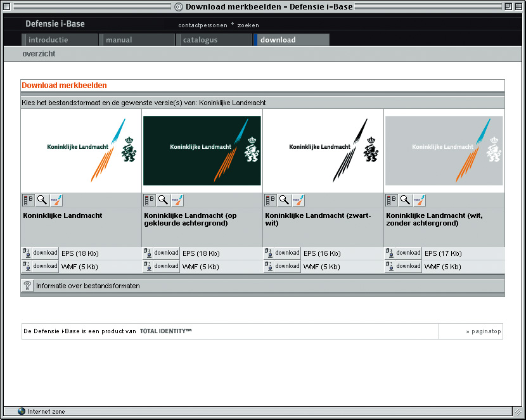
Task: Click the 'EPS (16 Kb)' size label
Action: pyautogui.click(x=322, y=253)
